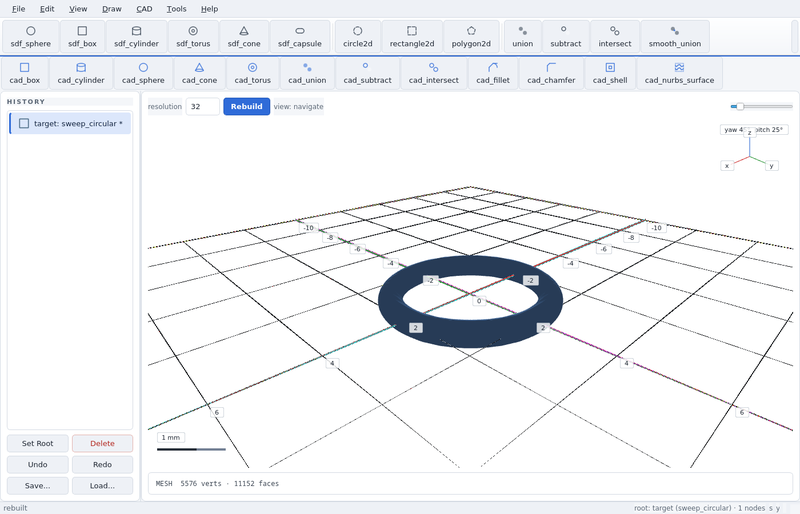This screenshot has height=514, width=800.
Task: Pick the rectangle2d tool
Action: pyautogui.click(x=412, y=37)
